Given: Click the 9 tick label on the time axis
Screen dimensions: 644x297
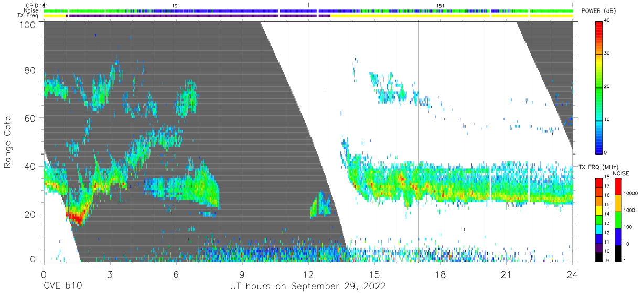Looking at the screenshot, I should pos(242,274).
